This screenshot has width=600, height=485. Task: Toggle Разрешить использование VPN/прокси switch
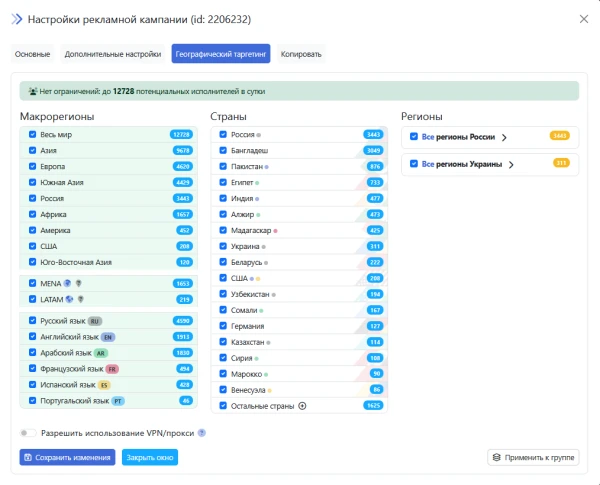28,433
